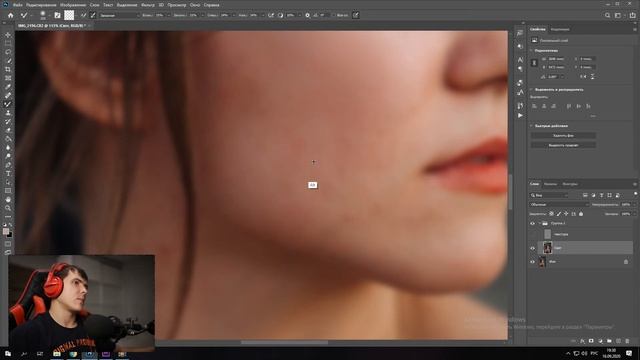The height and width of the screenshot is (360, 640).
Task: Toggle visibility of the group layer
Action: click(x=532, y=223)
